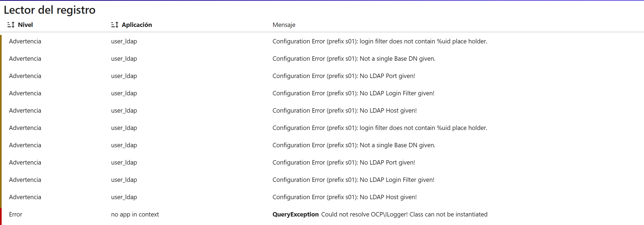The height and width of the screenshot is (225, 644).
Task: Click the second "No LDAP Port given!" message
Action: click(343, 162)
